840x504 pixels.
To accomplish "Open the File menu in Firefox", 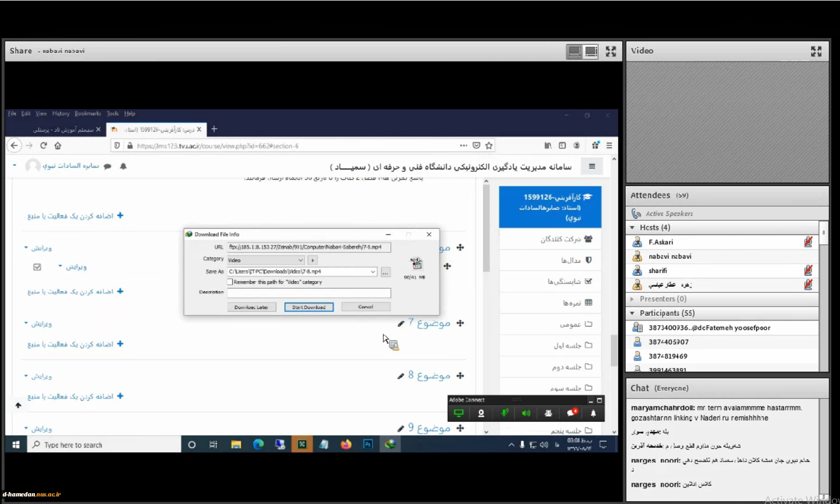I will tap(12, 114).
